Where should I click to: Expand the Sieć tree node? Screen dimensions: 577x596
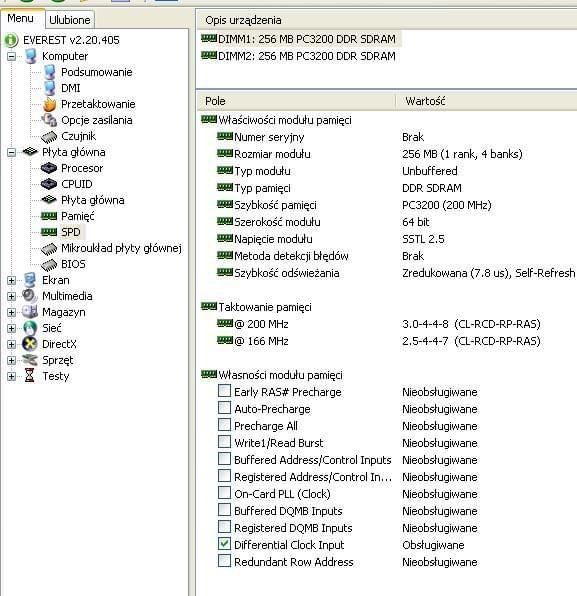(x=11, y=328)
